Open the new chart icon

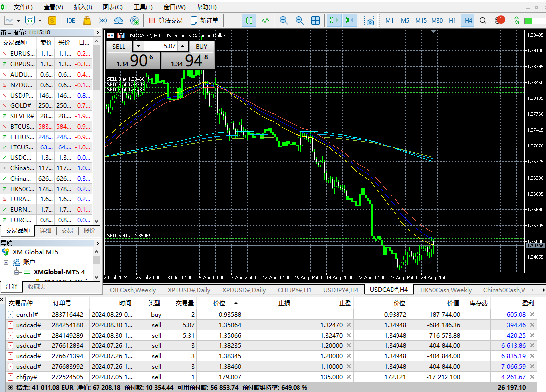point(9,20)
